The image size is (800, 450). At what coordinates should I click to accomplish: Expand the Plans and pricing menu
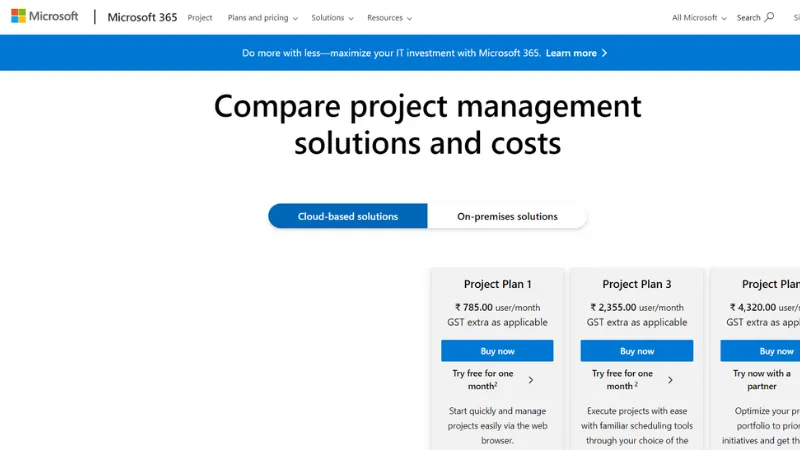pos(263,18)
